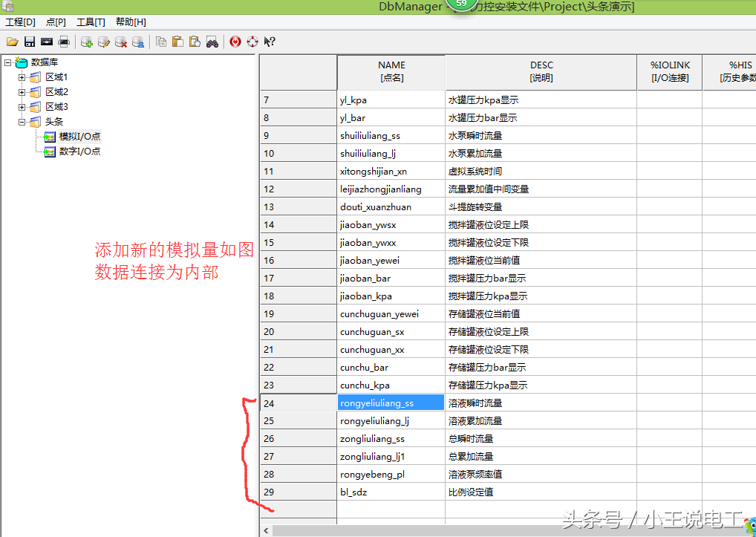Click the red power button icon
Screen dimensions: 756x537
tap(235, 42)
